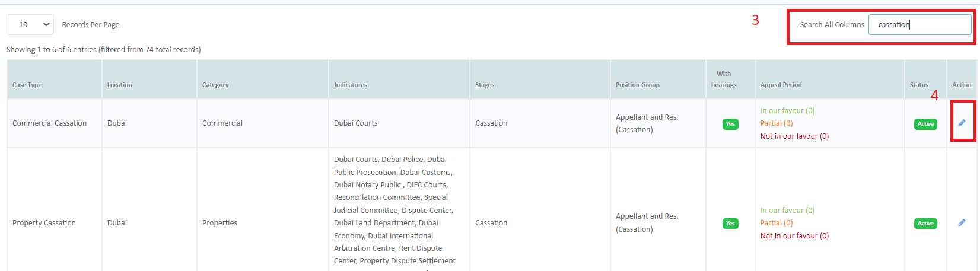The height and width of the screenshot is (271, 980).
Task: Click Cassation stage in Commercial Cassation row
Action: point(491,123)
